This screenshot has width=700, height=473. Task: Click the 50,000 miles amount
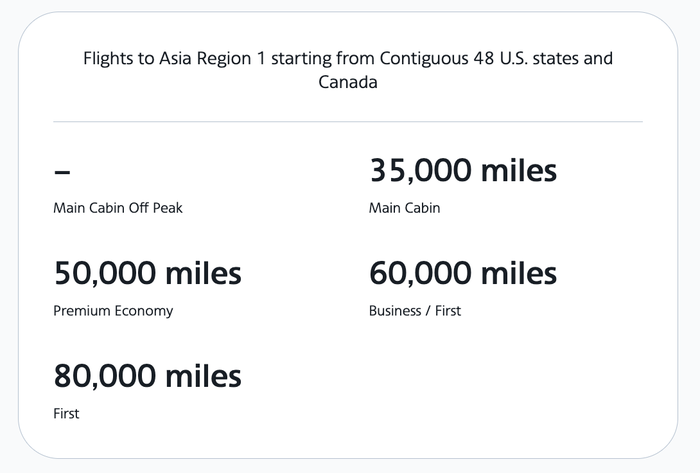147,273
